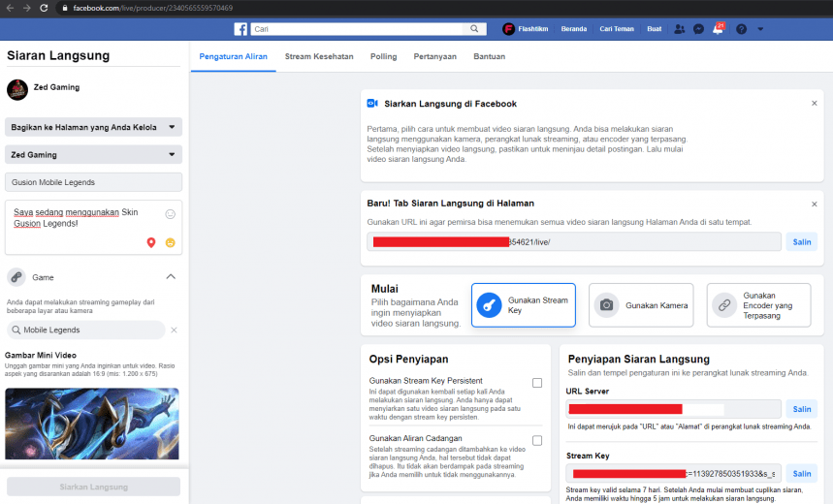
Task: Open the account dropdown arrow in top bar
Action: pyautogui.click(x=760, y=29)
